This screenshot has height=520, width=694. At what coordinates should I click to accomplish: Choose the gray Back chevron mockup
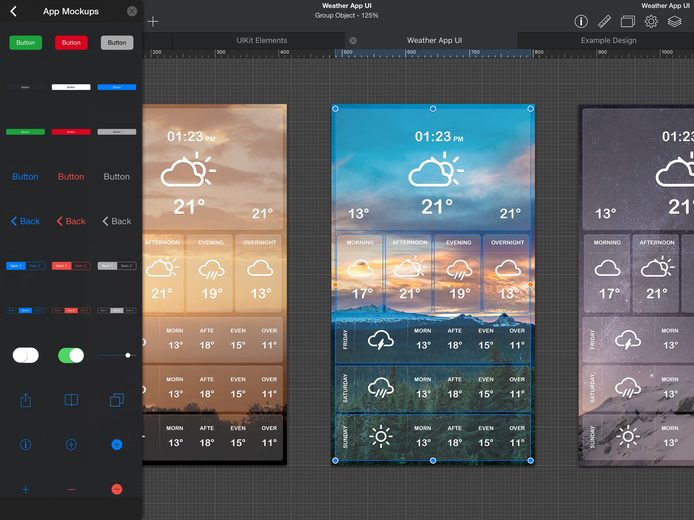tap(117, 221)
